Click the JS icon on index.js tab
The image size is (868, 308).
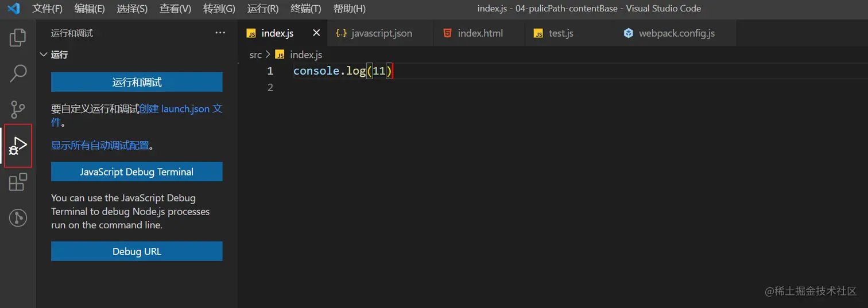click(x=251, y=33)
